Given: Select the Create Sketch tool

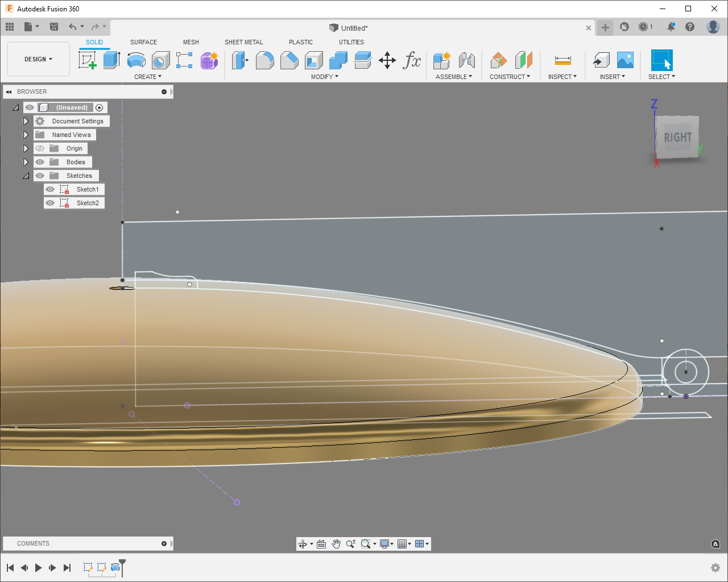Looking at the screenshot, I should coord(88,60).
